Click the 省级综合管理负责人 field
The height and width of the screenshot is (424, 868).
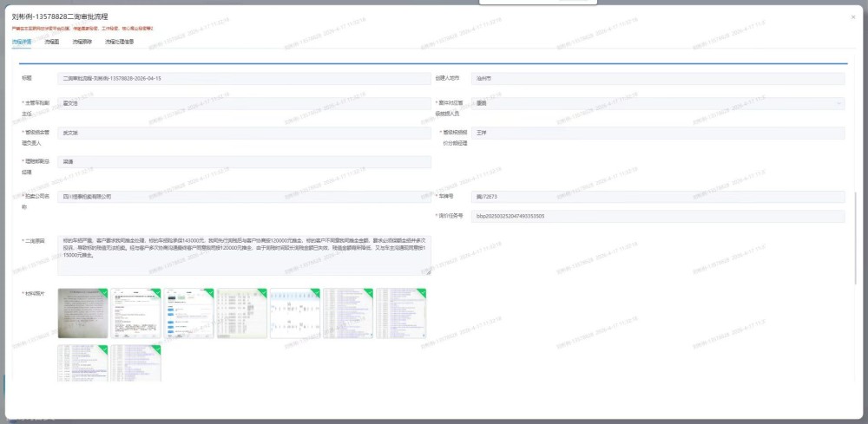(x=244, y=133)
